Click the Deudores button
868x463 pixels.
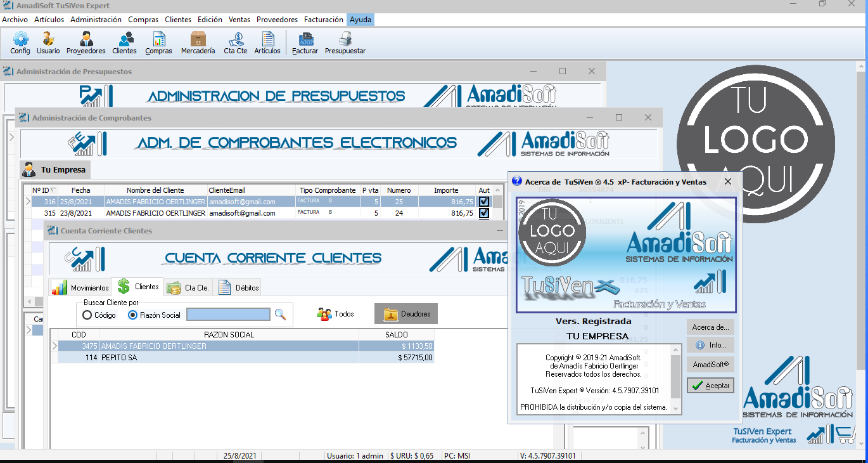click(406, 314)
